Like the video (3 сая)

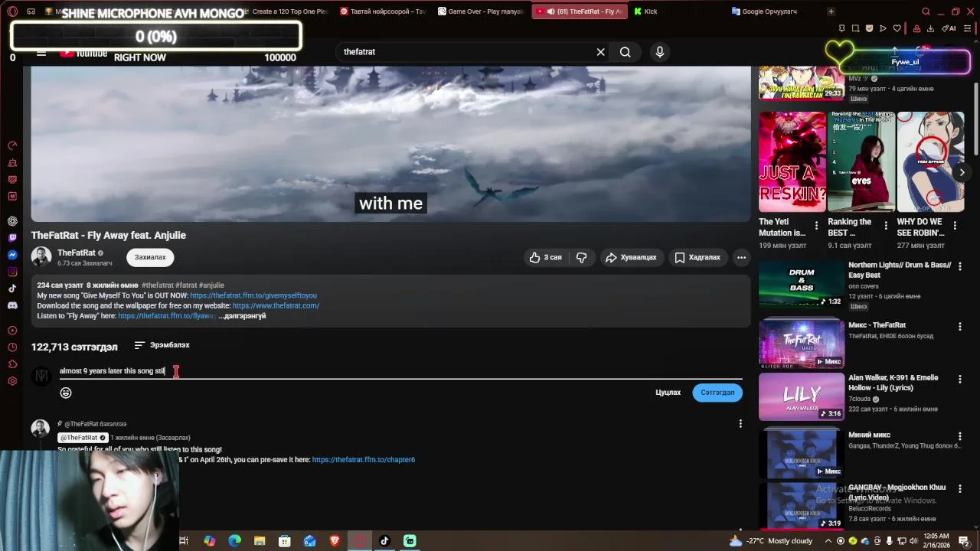click(545, 258)
